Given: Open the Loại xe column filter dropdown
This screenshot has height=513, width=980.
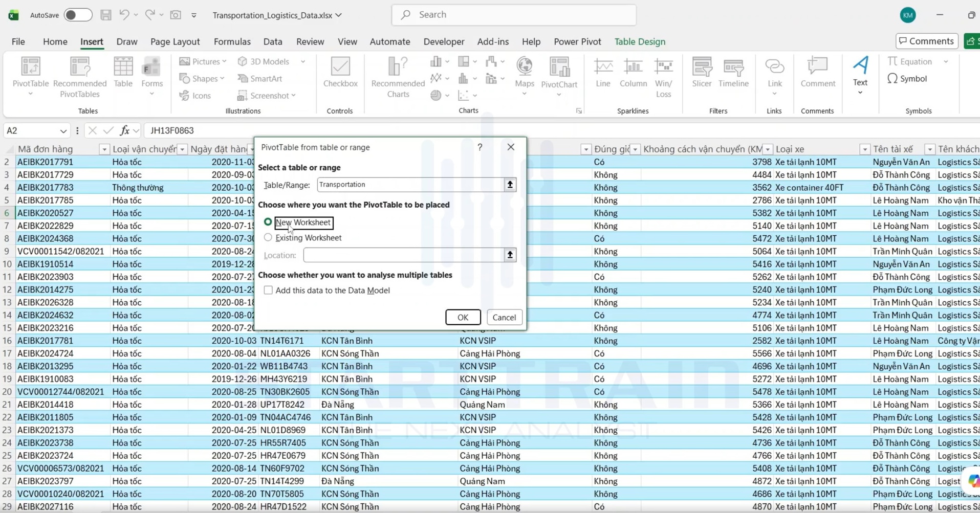Looking at the screenshot, I should click(x=864, y=149).
